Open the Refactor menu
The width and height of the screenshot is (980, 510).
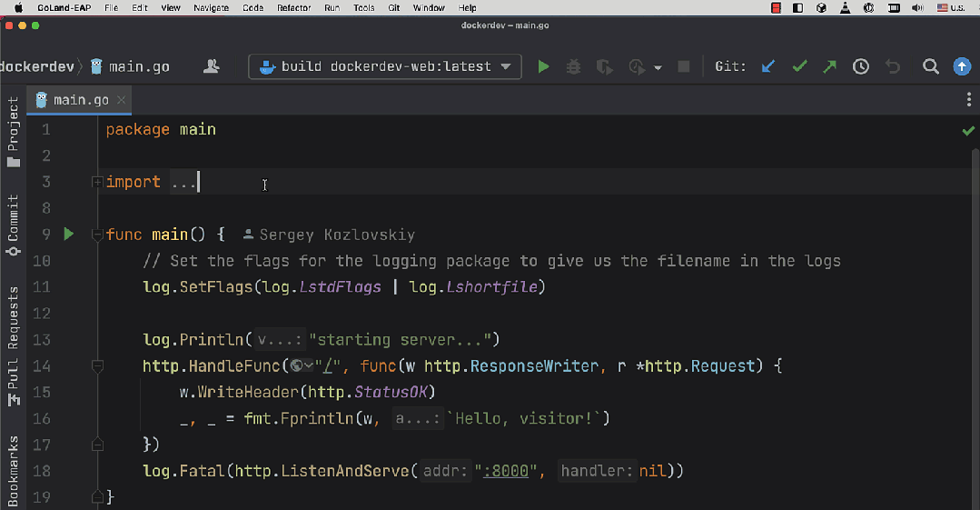293,7
